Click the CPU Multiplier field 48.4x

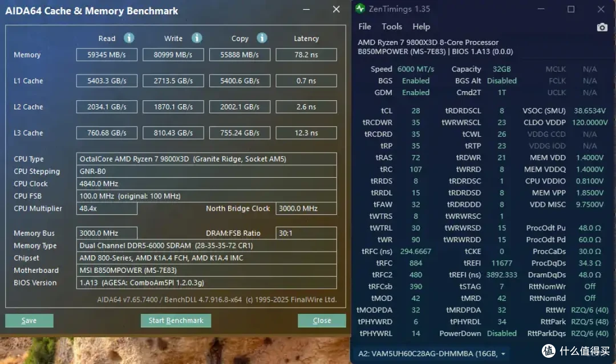coord(107,208)
